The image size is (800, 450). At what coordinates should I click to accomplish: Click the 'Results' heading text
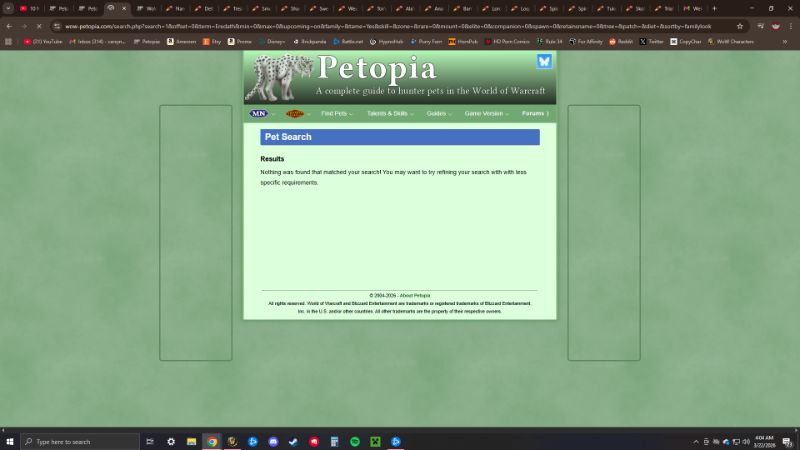272,159
